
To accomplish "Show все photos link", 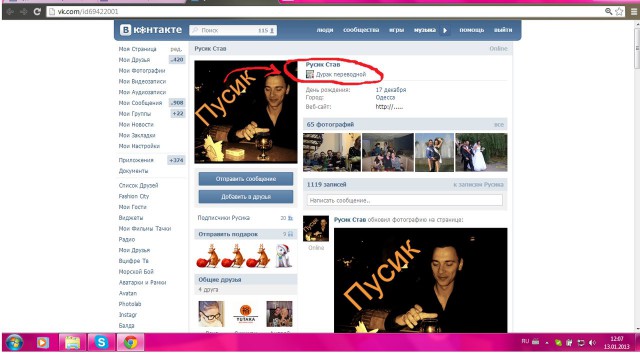I will pos(499,124).
